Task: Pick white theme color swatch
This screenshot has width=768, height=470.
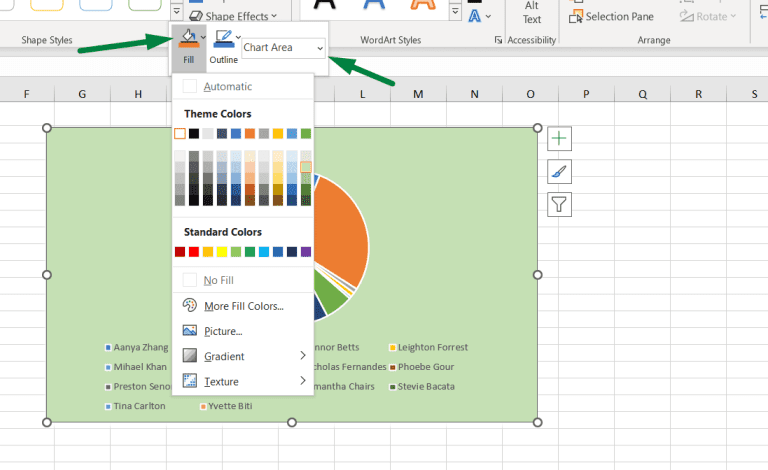Action: click(x=180, y=134)
